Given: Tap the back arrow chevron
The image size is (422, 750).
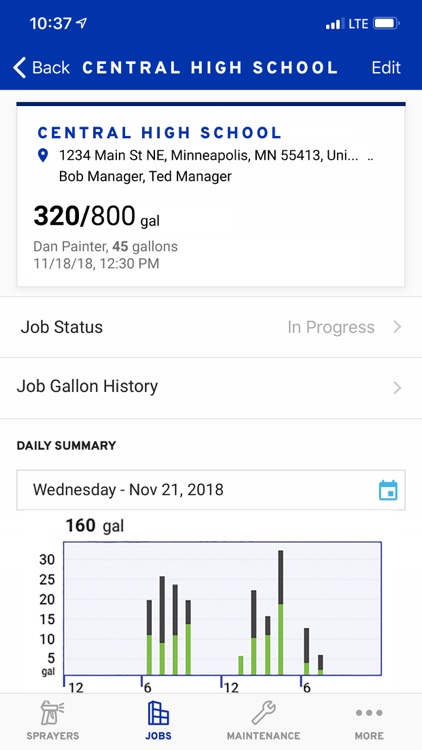Looking at the screenshot, I should (20, 67).
